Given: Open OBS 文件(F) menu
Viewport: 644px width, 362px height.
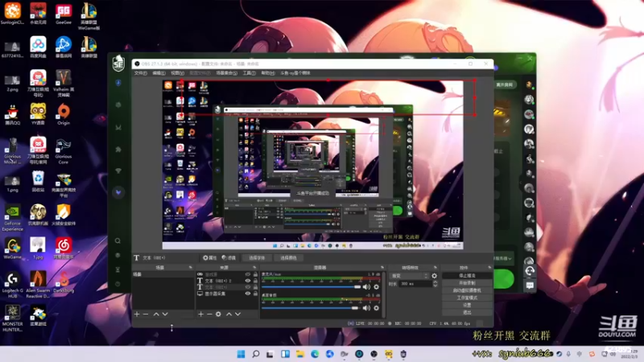Looking at the screenshot, I should click(140, 73).
